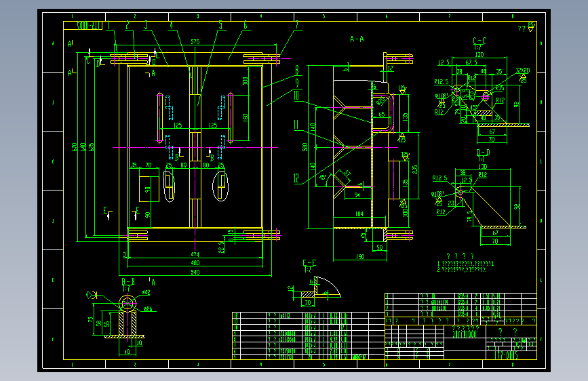
Task: Click the 94 dimension text
Action: pyautogui.click(x=357, y=195)
